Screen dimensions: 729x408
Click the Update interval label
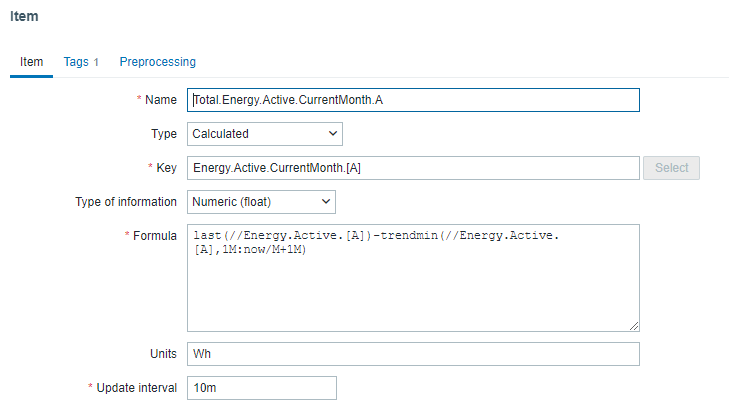coord(139,388)
